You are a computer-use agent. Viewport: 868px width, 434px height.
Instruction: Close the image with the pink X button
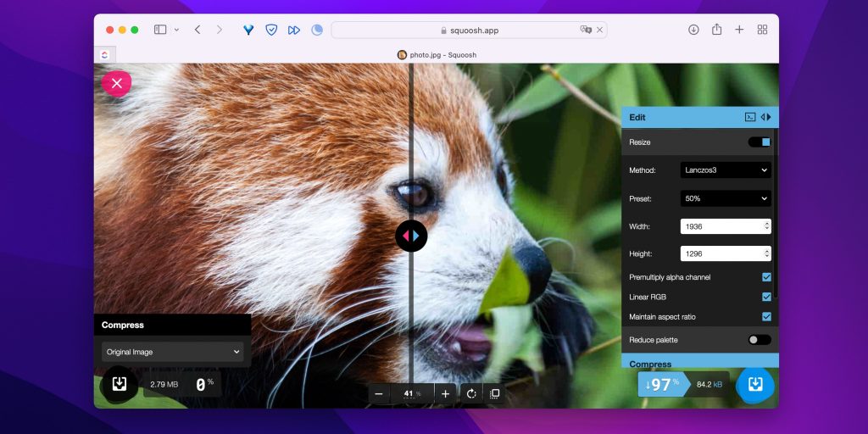coord(116,84)
